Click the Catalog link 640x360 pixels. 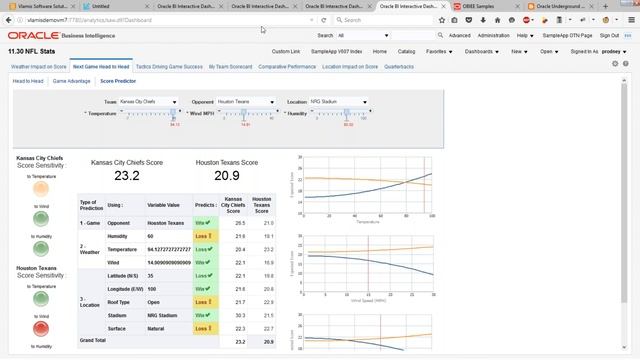pyautogui.click(x=407, y=51)
